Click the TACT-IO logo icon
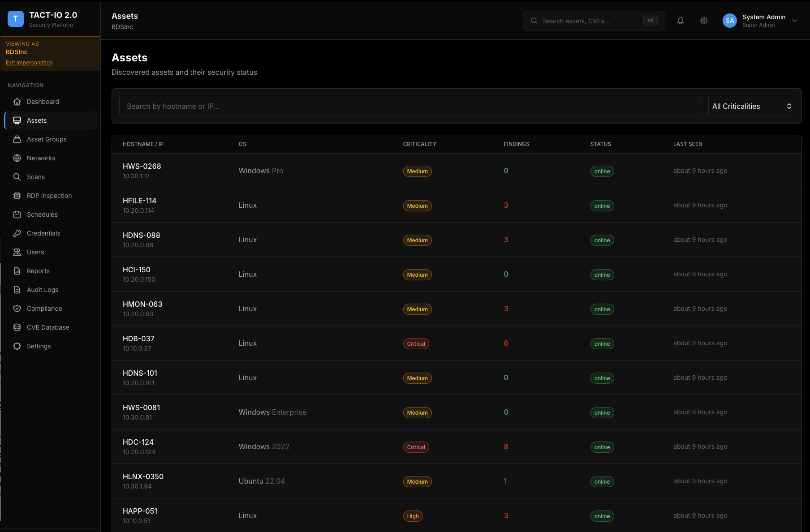This screenshot has height=532, width=810. [16, 19]
